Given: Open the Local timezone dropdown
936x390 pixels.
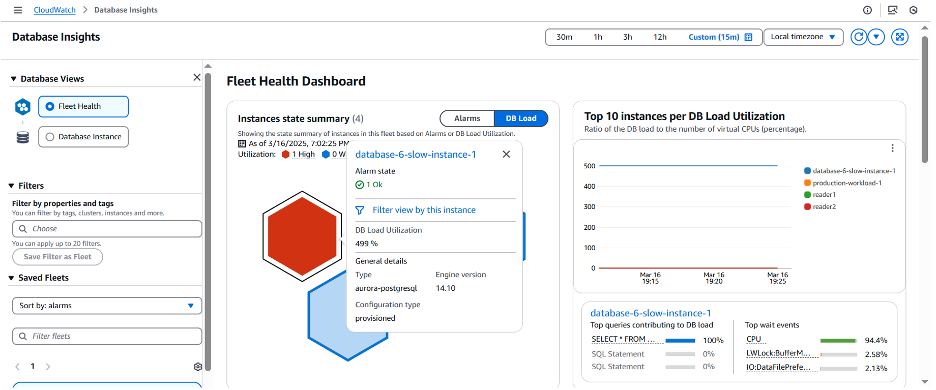Looking at the screenshot, I should [803, 37].
